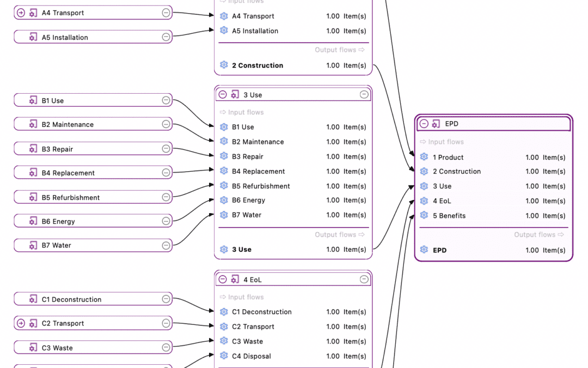Click the process icon on the B7 Water node

pos(33,245)
